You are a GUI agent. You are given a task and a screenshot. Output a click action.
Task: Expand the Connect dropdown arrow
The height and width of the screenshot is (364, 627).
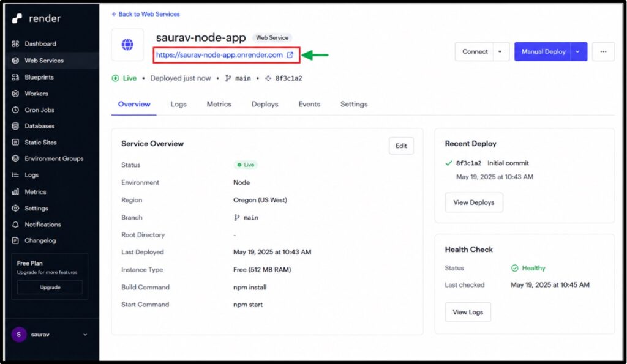point(500,51)
